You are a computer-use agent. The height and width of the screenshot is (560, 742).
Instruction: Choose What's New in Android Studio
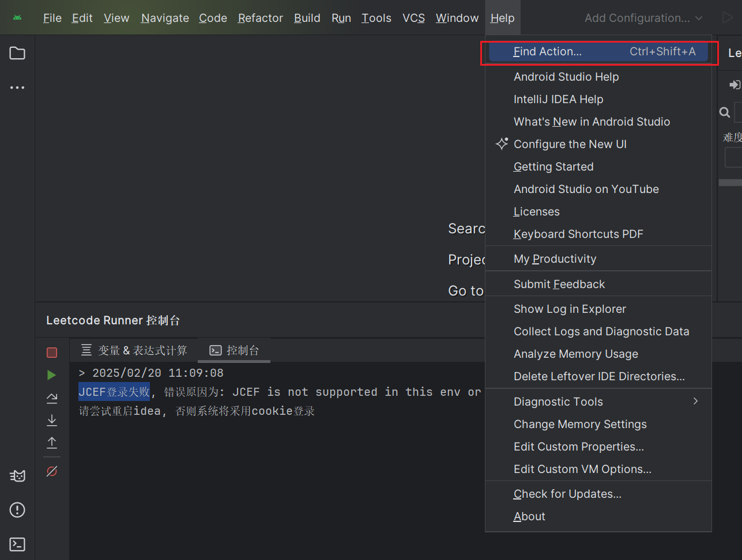pyautogui.click(x=598, y=122)
